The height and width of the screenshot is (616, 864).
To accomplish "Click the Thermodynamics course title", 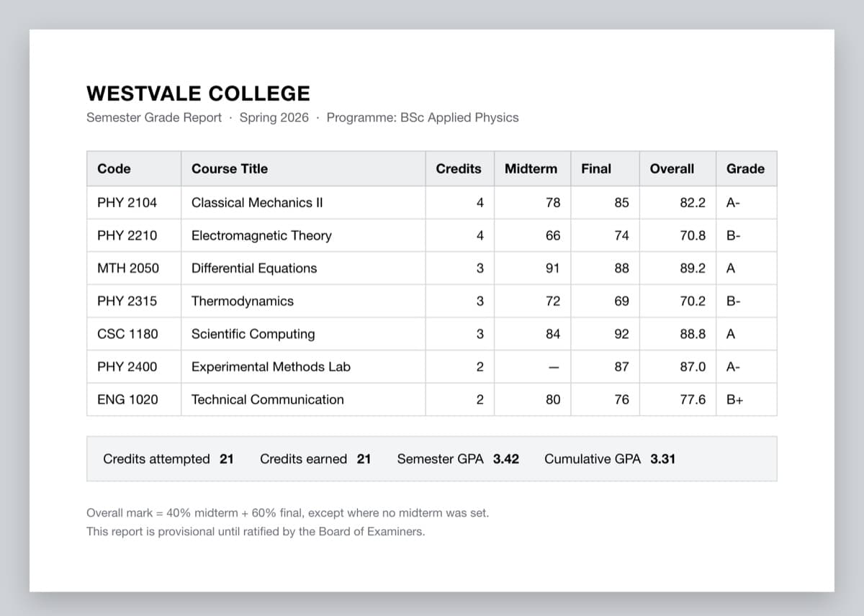I will point(243,301).
